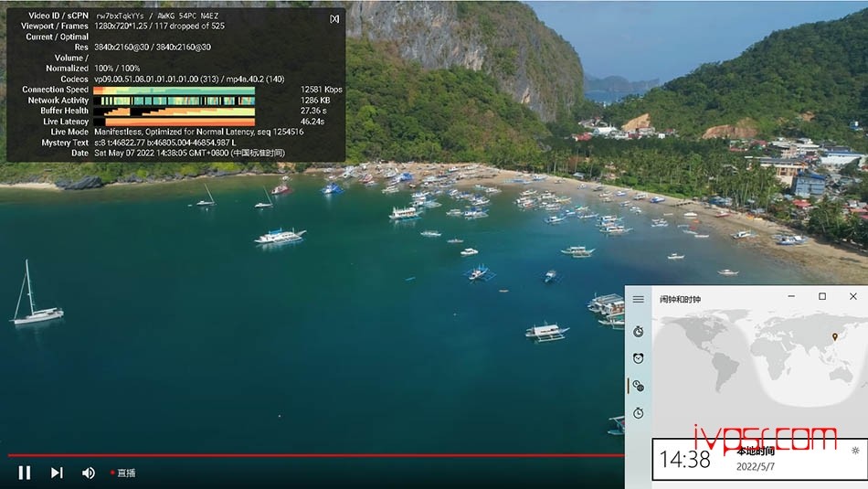Click the location pin on world map
Screen dimensions: 868x489
tap(835, 336)
